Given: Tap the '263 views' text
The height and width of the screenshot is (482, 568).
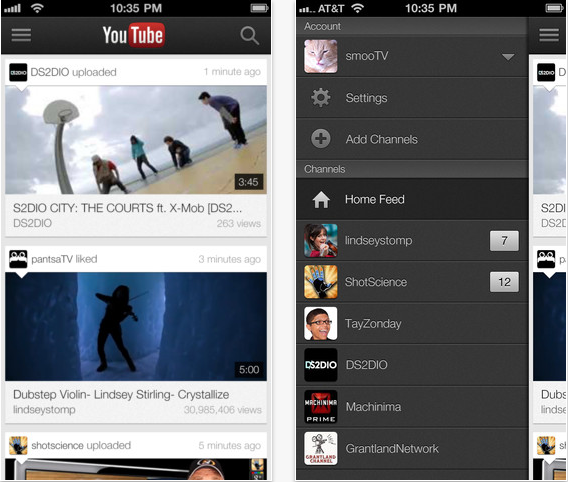Looking at the screenshot, I should pos(239,223).
